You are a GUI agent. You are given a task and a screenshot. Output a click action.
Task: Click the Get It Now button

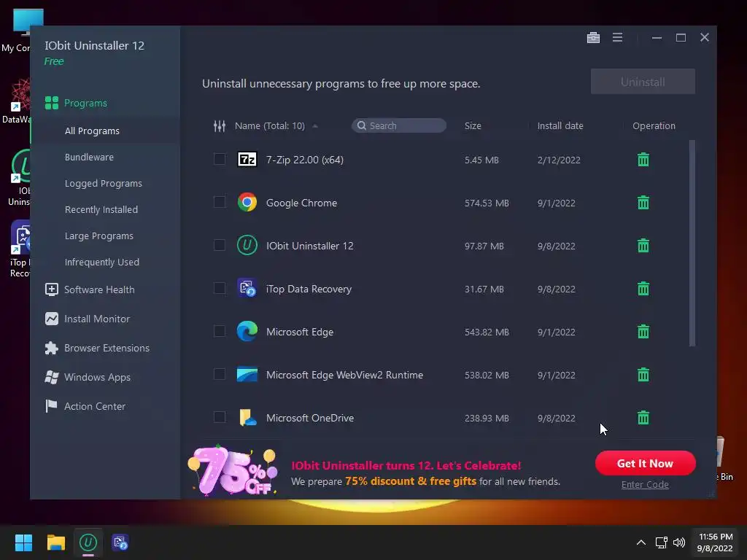[x=645, y=463]
